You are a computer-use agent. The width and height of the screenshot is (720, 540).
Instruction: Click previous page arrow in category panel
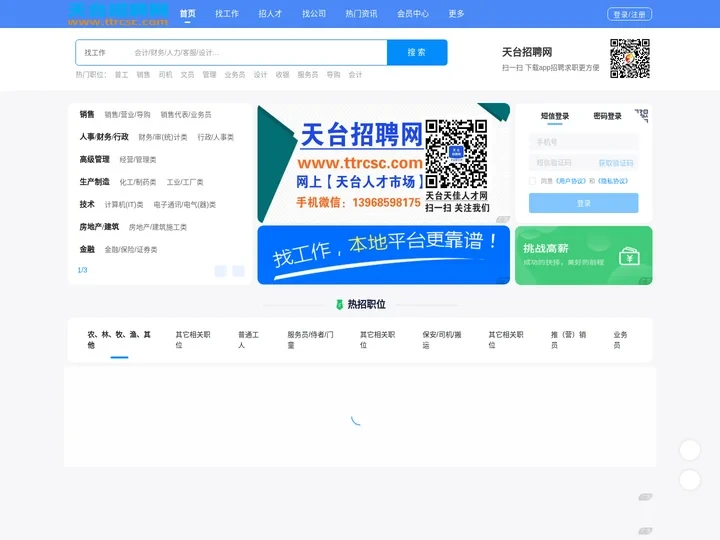[221, 271]
